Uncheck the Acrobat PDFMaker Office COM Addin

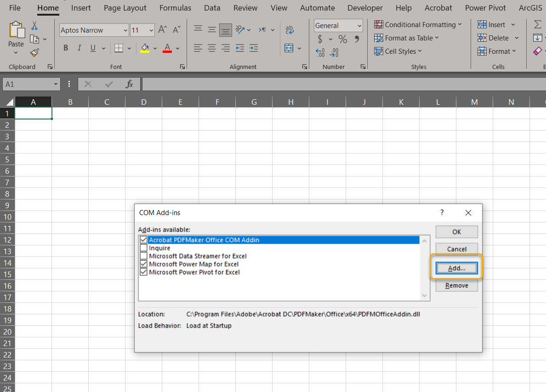143,239
